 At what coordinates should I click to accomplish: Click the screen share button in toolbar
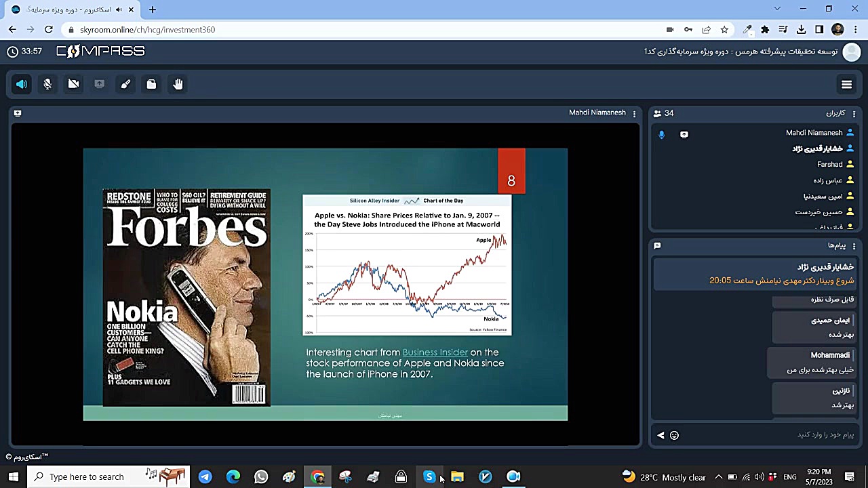[100, 84]
